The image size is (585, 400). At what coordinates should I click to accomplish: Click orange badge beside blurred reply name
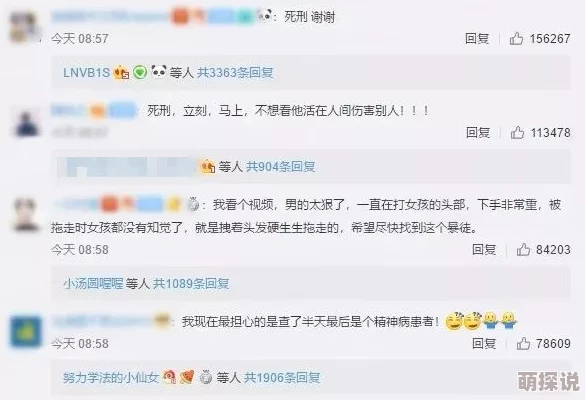point(207,166)
